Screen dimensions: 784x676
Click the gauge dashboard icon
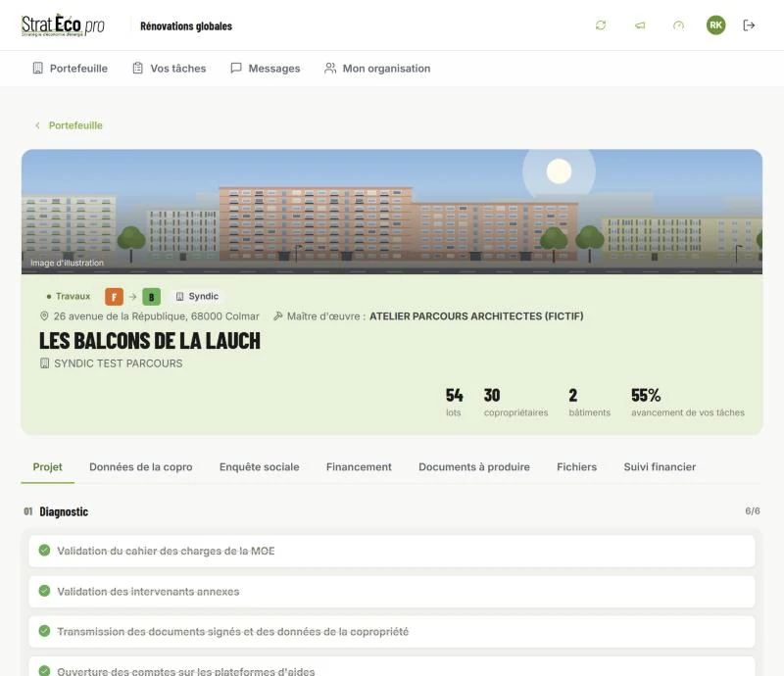pos(678,25)
